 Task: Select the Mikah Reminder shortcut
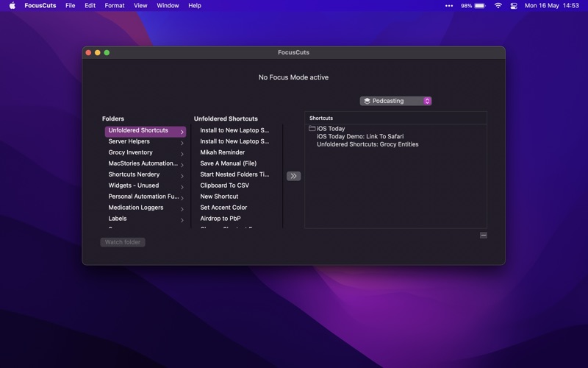click(223, 152)
